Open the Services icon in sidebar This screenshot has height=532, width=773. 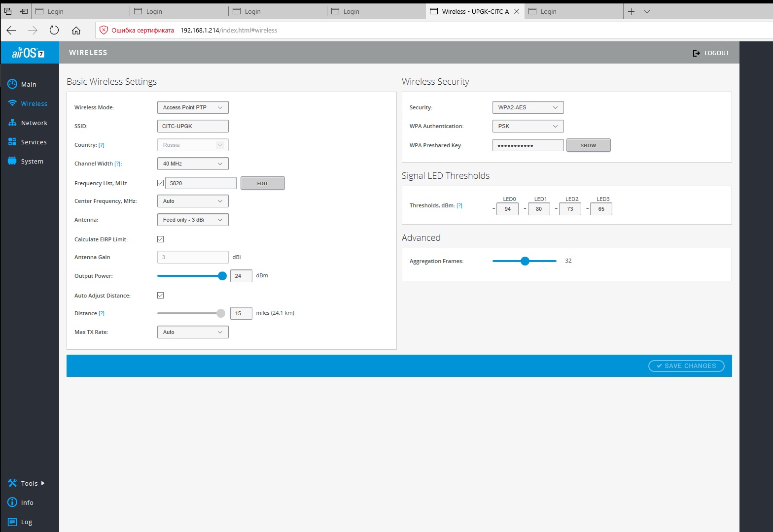(12, 142)
